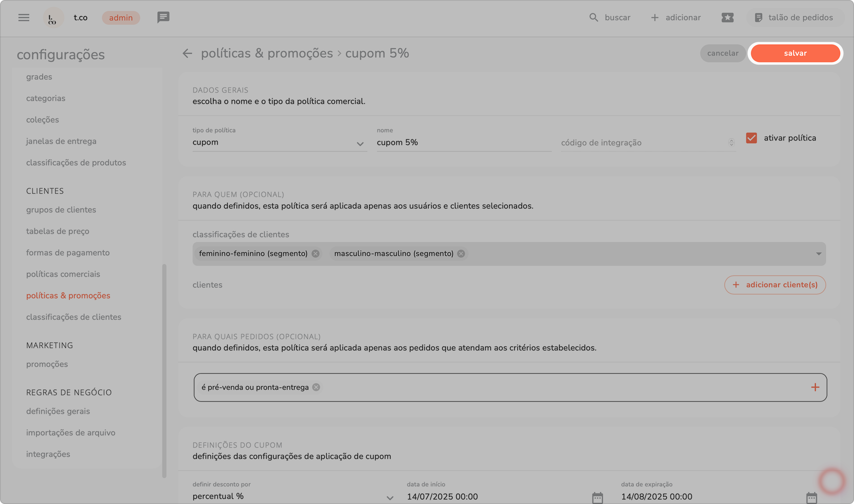854x504 pixels.
Task: Click the salvar button
Action: [795, 53]
